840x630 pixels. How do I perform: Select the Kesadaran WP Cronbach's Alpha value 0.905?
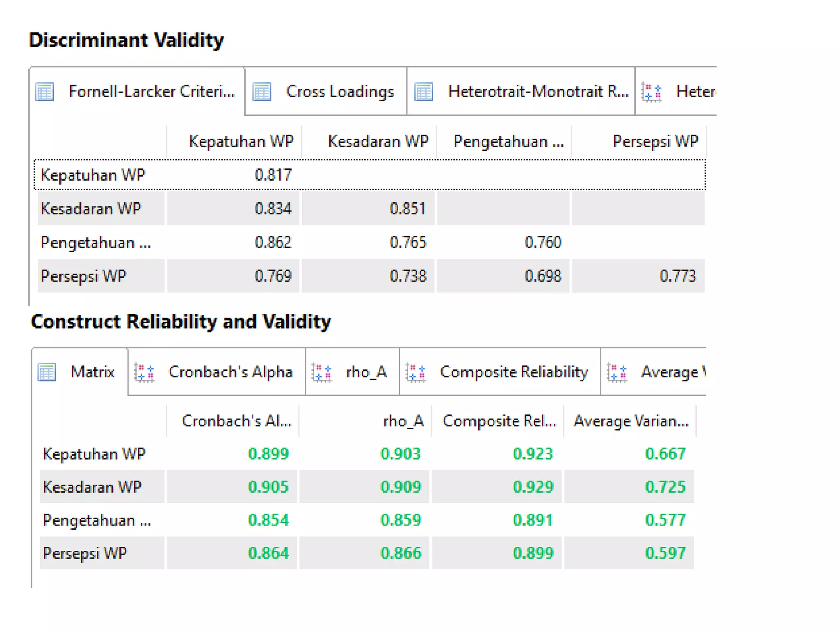[268, 487]
